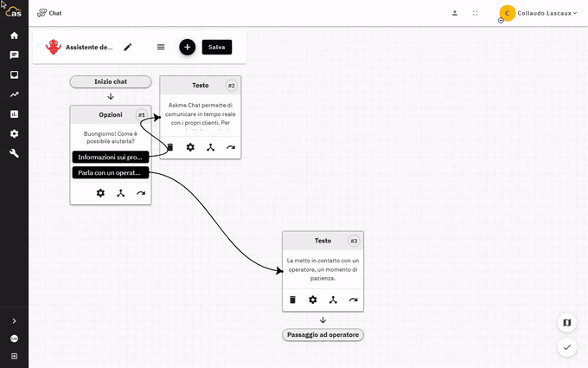Open the chat messages sidebar icon
The width and height of the screenshot is (588, 368).
click(x=14, y=55)
